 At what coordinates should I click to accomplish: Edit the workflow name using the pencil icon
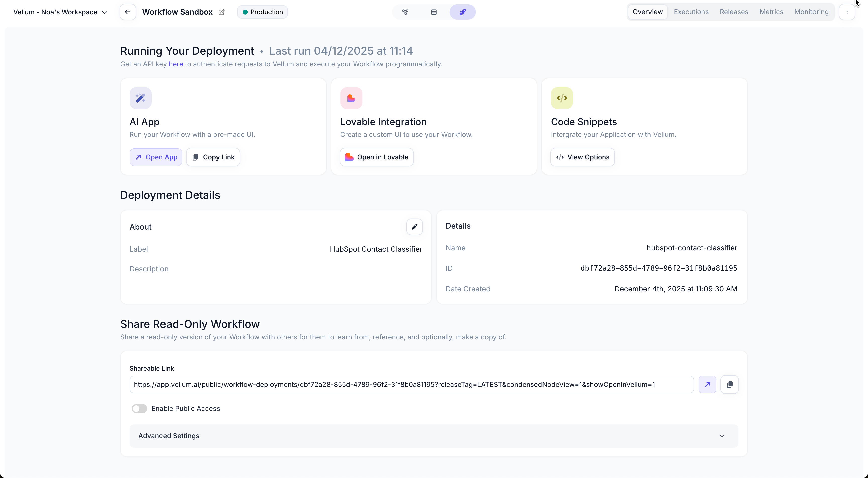(221, 12)
